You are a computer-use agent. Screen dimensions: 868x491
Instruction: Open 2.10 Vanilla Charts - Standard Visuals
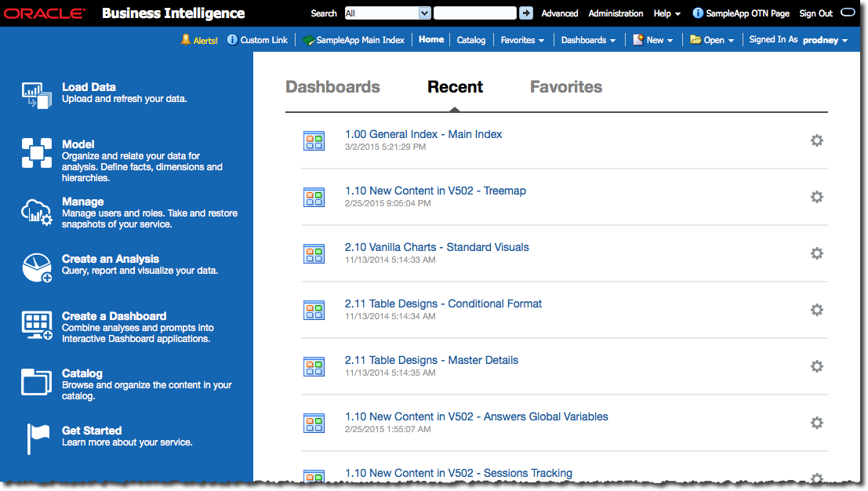pyautogui.click(x=437, y=247)
